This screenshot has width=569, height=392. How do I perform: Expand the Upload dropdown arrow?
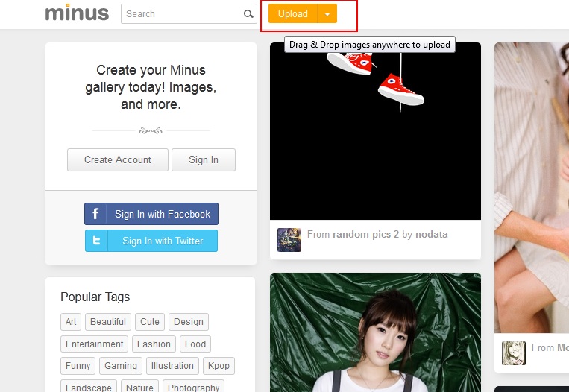click(x=327, y=13)
